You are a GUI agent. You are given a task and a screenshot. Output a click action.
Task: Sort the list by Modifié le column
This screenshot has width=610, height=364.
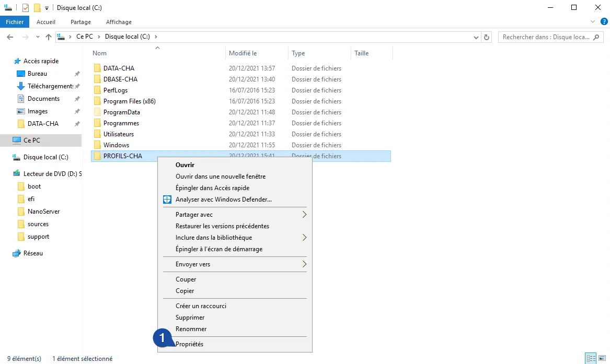coord(243,53)
